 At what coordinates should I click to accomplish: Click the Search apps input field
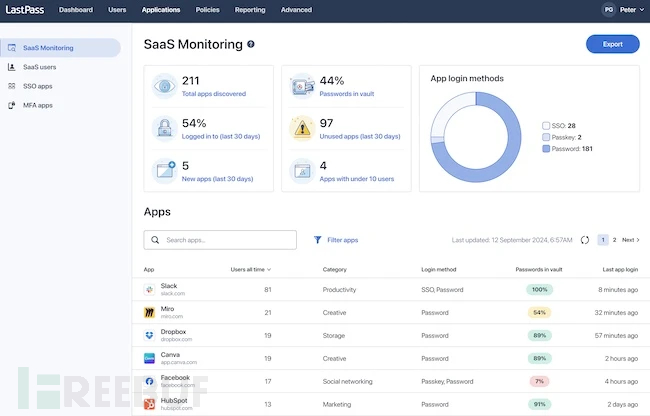coord(220,240)
